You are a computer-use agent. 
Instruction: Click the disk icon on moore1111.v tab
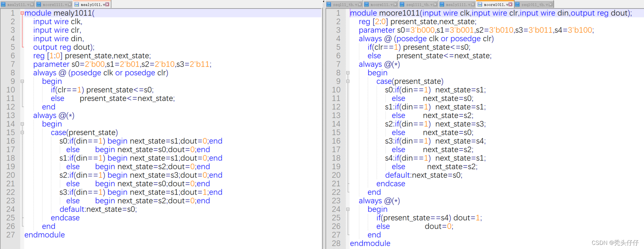(39, 4)
